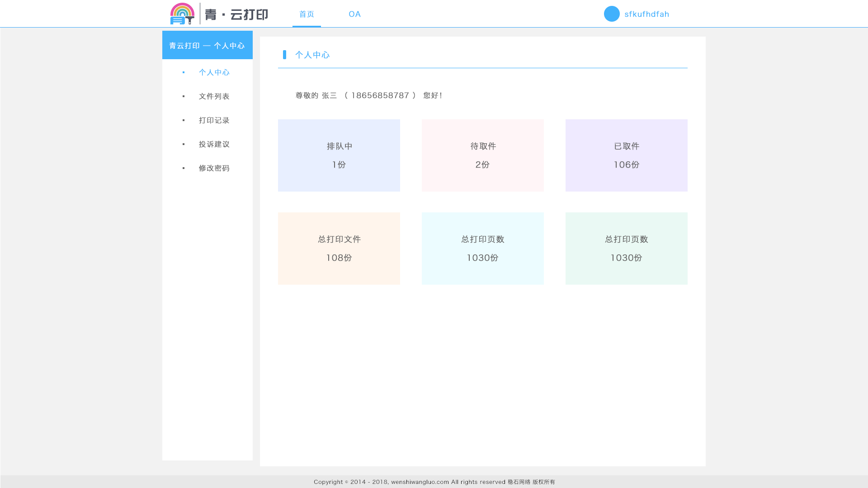Open 文件列表 in the sidebar

click(x=214, y=96)
